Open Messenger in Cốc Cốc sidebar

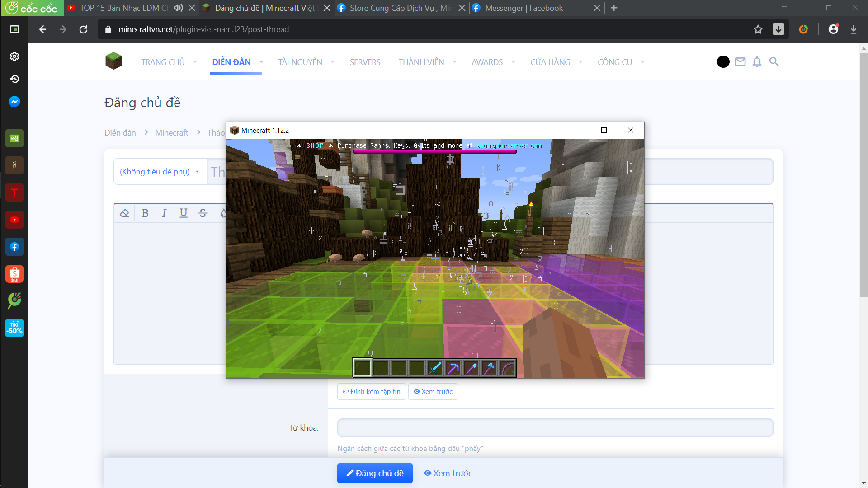[x=14, y=102]
